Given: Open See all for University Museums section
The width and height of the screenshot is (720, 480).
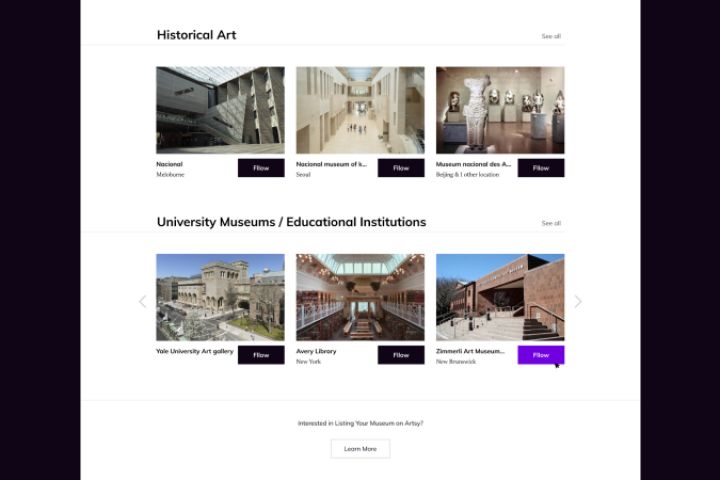Looking at the screenshot, I should tap(551, 223).
